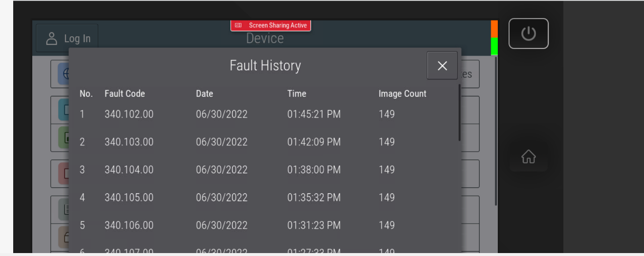Screen dimensions: 644x256
Task: Click the Fault Code column header
Action: click(x=125, y=93)
